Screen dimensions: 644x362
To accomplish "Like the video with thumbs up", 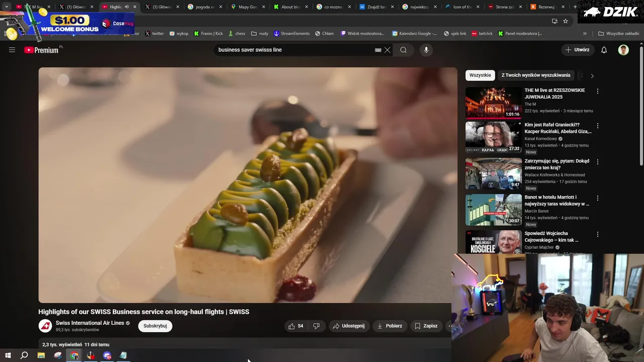I will 295,326.
